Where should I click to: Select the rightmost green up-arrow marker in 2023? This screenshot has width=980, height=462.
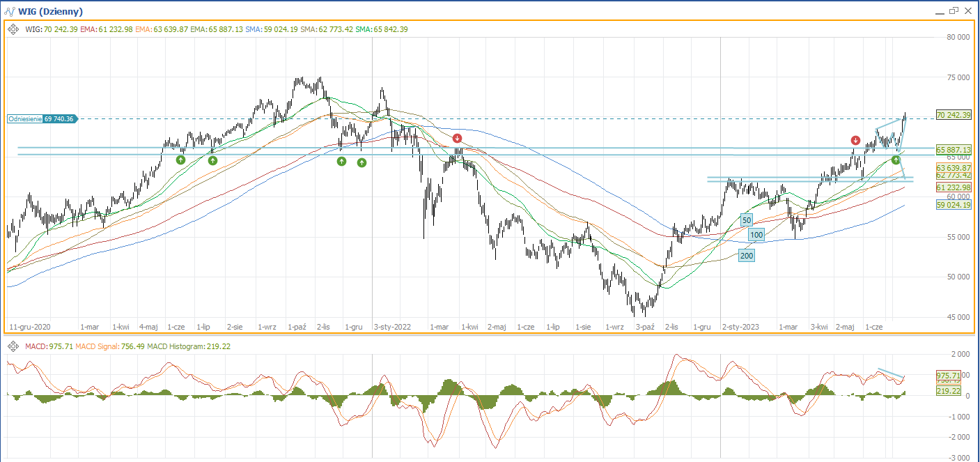click(x=896, y=160)
